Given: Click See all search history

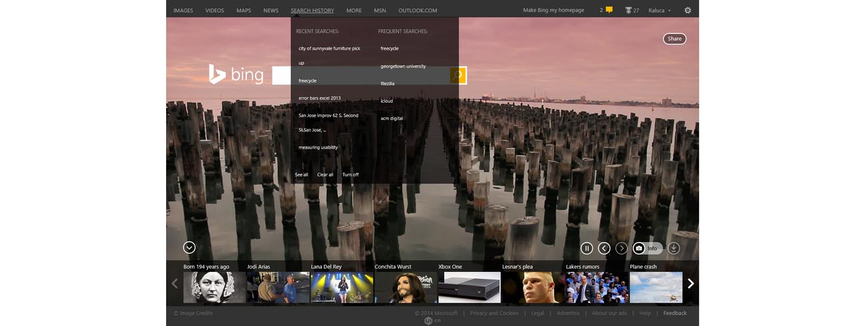Looking at the screenshot, I should pos(302,175).
